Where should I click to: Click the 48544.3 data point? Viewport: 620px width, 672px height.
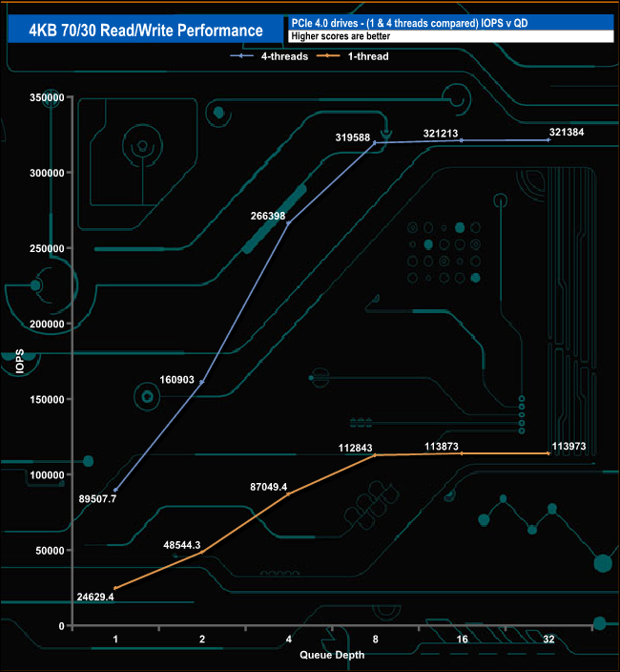pyautogui.click(x=201, y=552)
